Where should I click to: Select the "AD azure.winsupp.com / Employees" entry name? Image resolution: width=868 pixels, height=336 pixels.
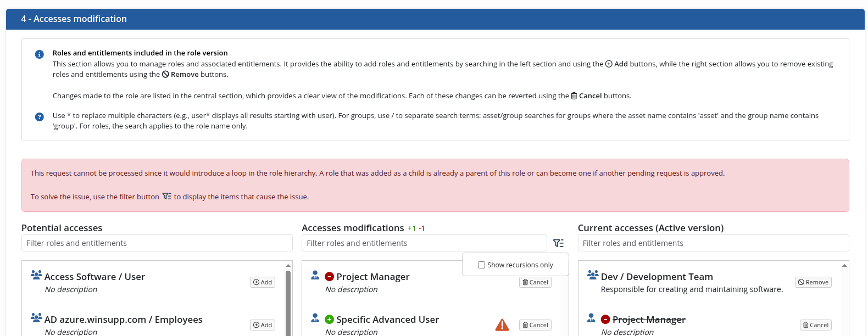(x=124, y=320)
